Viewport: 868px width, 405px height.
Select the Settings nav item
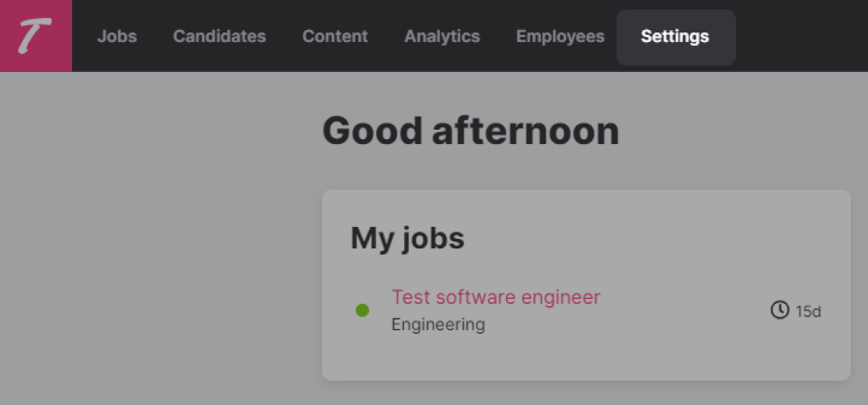click(x=675, y=36)
